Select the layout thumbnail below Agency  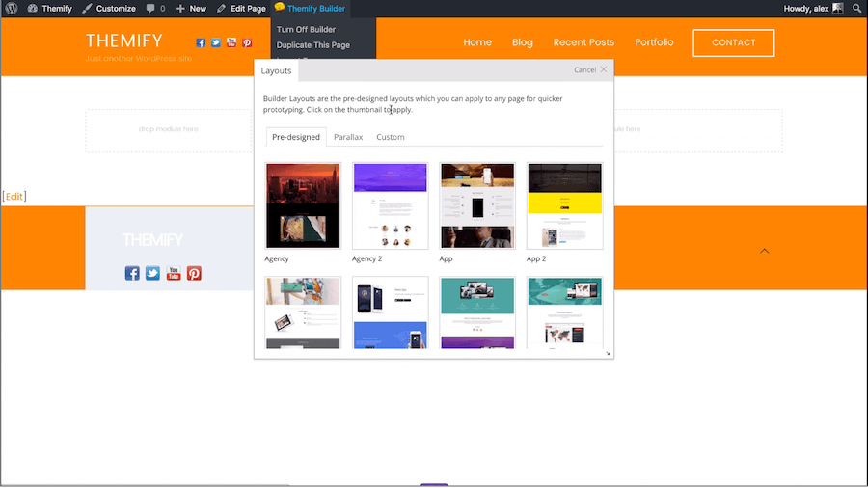tap(303, 312)
